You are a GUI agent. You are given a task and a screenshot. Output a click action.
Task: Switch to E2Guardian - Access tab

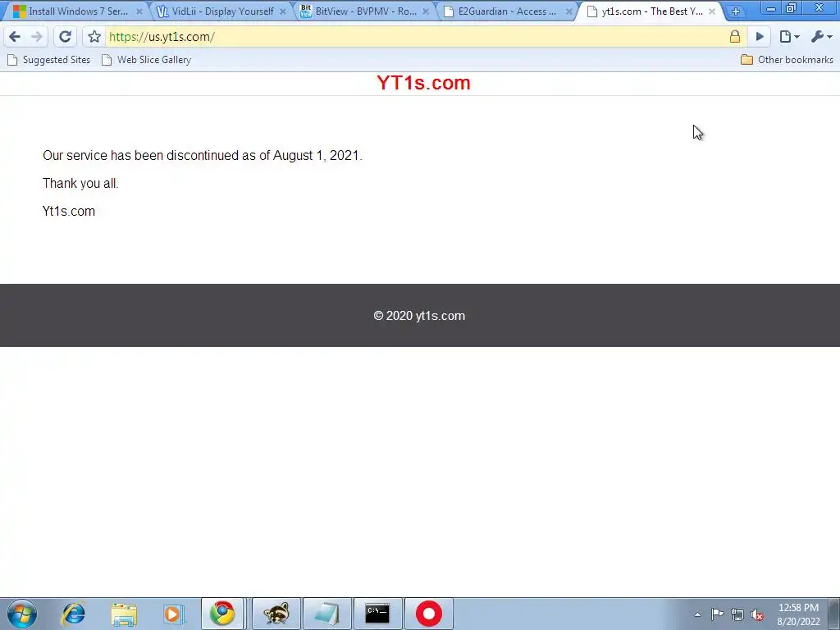click(x=506, y=11)
